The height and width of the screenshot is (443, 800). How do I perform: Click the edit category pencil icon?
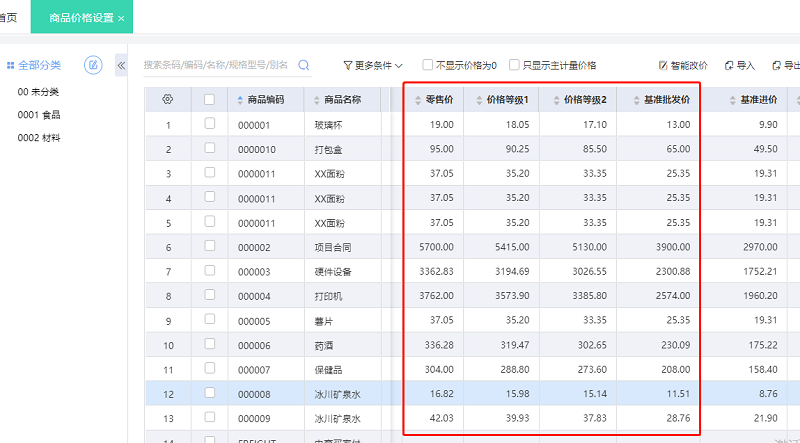point(93,65)
